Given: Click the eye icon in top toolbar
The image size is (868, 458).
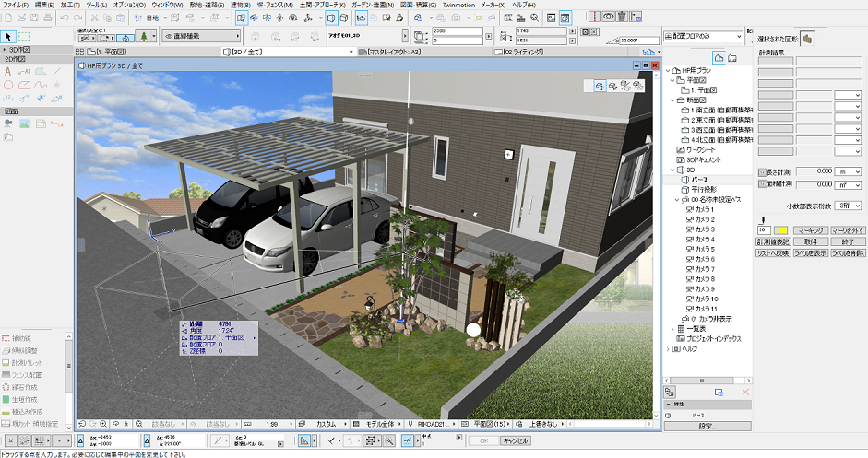Looking at the screenshot, I should point(608,16).
